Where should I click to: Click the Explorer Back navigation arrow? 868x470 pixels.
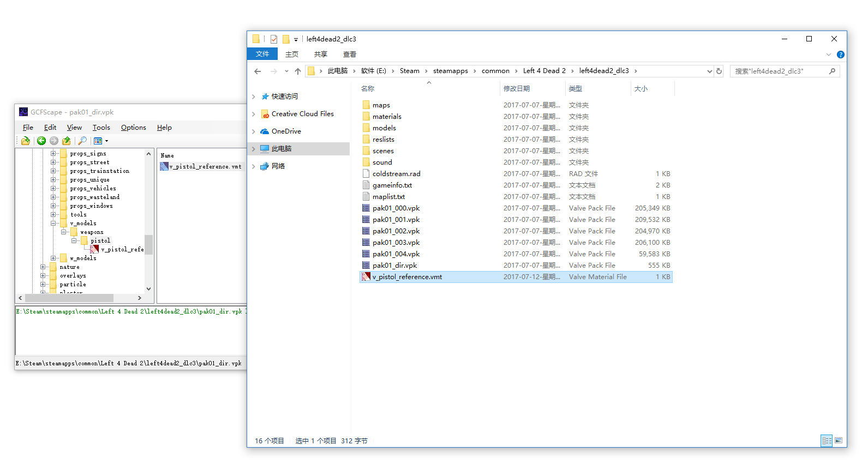tap(258, 71)
